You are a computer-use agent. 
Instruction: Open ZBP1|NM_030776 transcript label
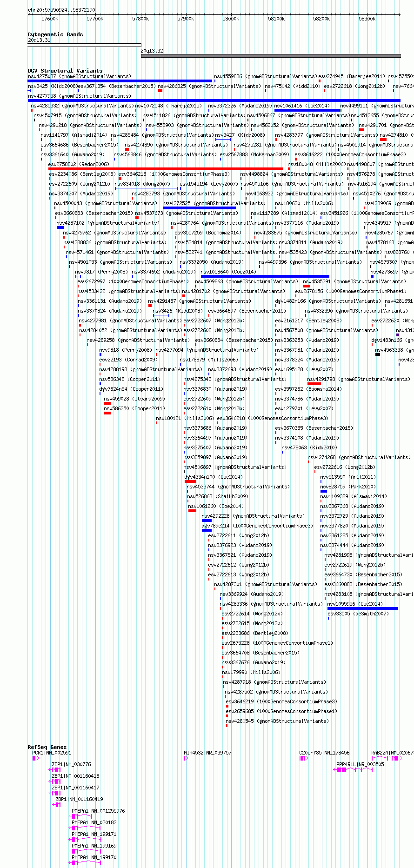[71, 764]
